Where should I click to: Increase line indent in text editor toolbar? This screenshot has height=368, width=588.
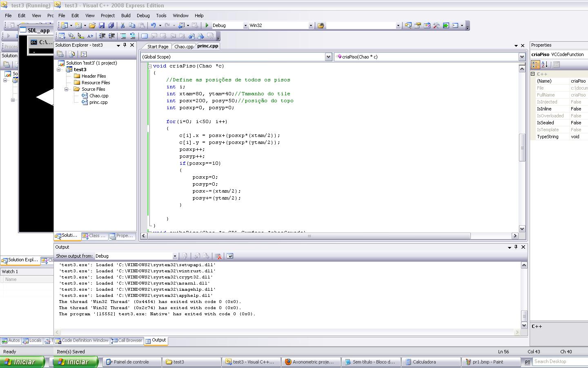click(111, 36)
